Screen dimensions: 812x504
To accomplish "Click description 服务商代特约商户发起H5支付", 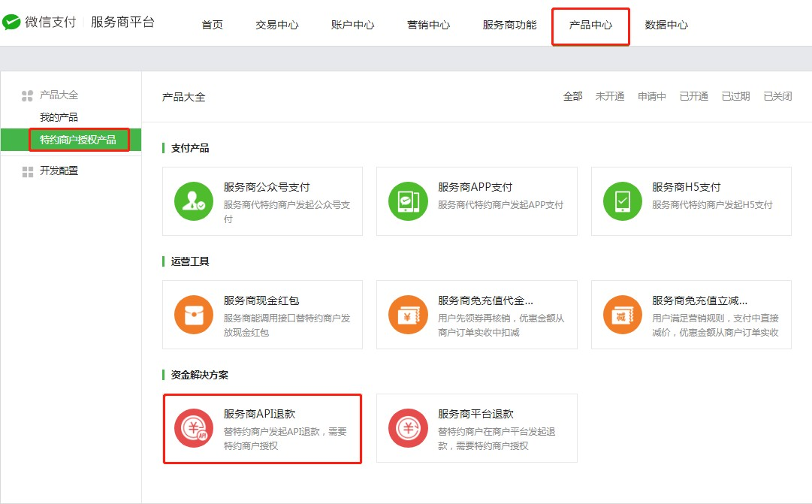I will click(712, 205).
